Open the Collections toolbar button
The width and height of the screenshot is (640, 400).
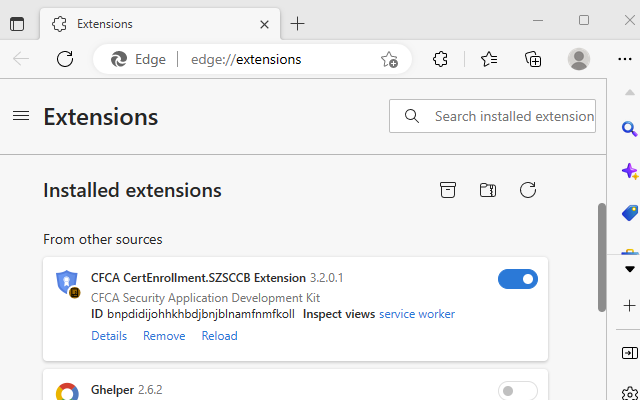534,59
